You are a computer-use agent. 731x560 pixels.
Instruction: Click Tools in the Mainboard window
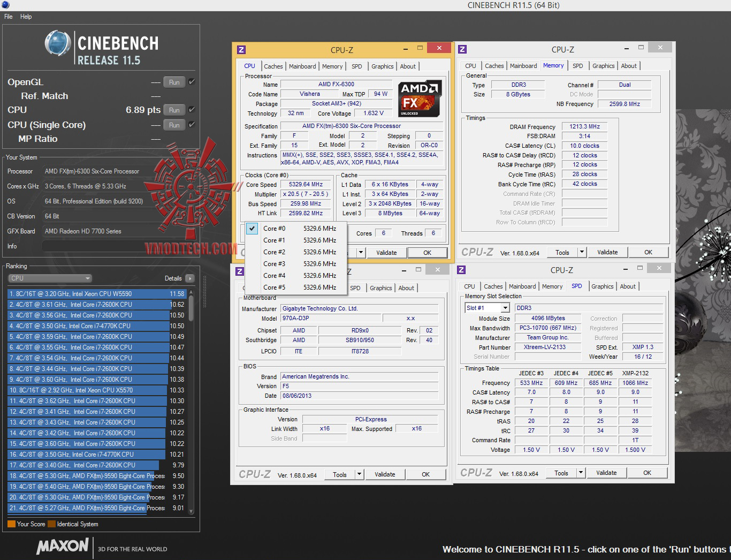pyautogui.click(x=340, y=474)
